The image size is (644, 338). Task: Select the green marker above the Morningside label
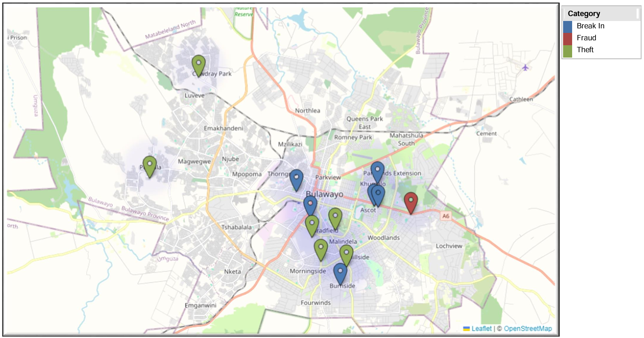[321, 249]
